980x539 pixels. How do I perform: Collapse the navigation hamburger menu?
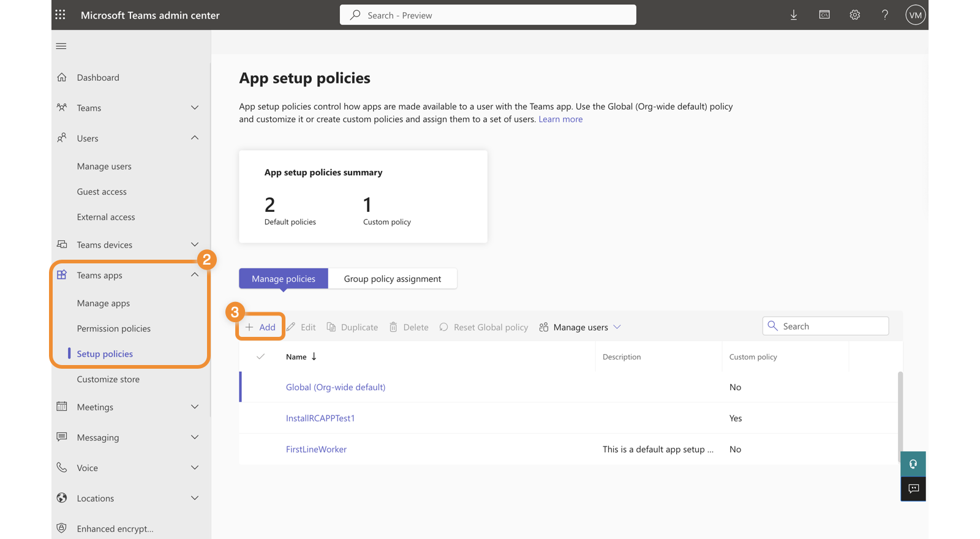coord(61,46)
